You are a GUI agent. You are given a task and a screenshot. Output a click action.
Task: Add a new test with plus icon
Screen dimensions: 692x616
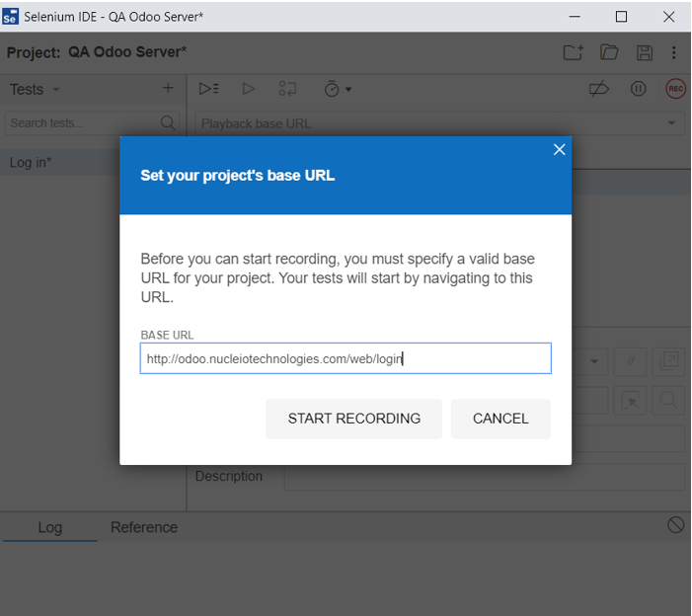(168, 88)
